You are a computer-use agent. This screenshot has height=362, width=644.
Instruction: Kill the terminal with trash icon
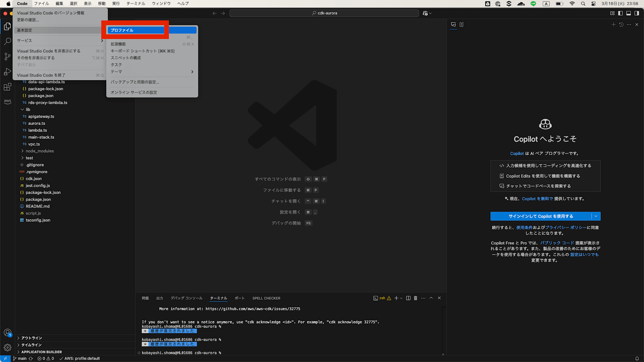pyautogui.click(x=416, y=298)
